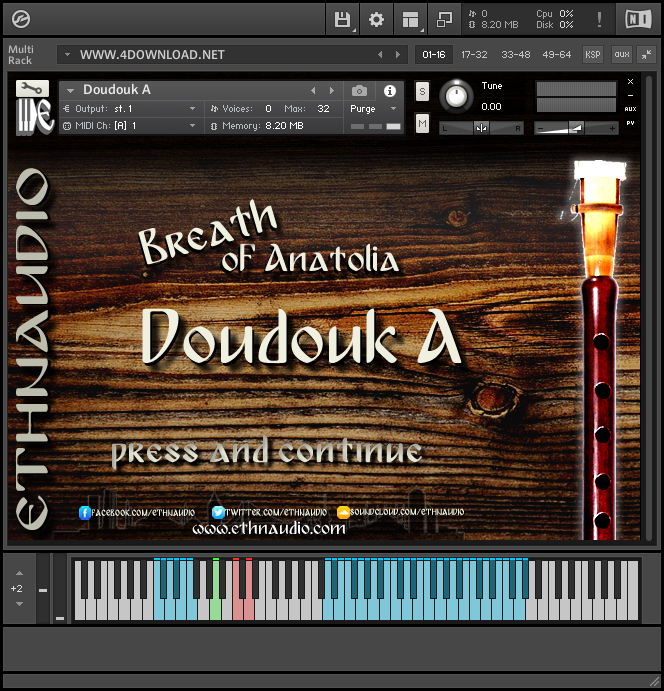Click press and continue text
Screen dimensions: 664x691
(x=266, y=451)
